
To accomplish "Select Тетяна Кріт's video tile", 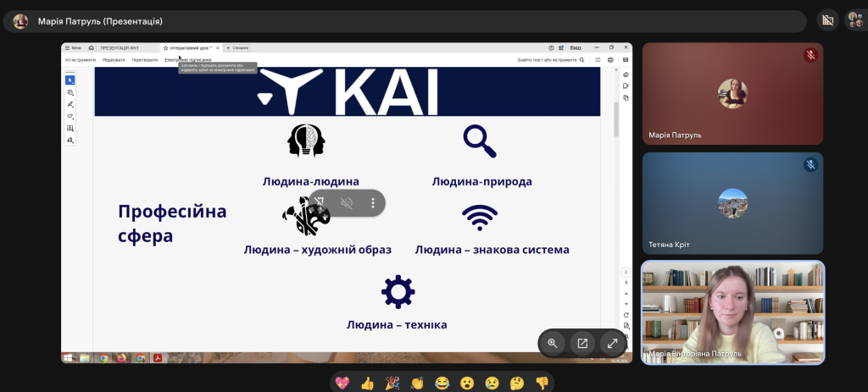I will pyautogui.click(x=732, y=202).
